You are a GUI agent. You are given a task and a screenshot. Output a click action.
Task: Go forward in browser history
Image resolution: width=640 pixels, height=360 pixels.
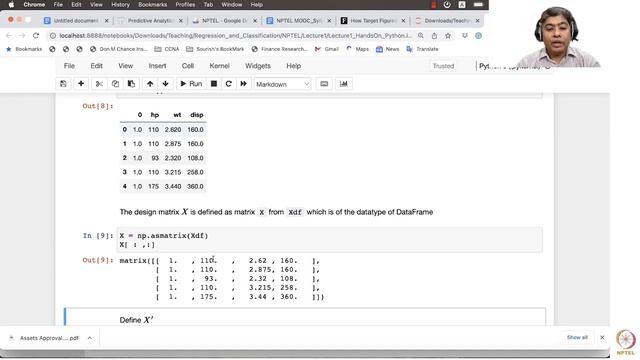[x=22, y=36]
